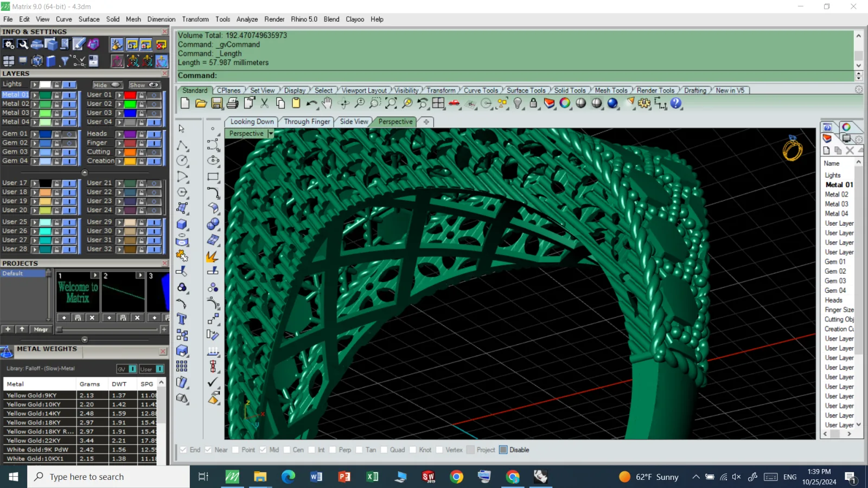Activate the Pan hand tool

327,103
